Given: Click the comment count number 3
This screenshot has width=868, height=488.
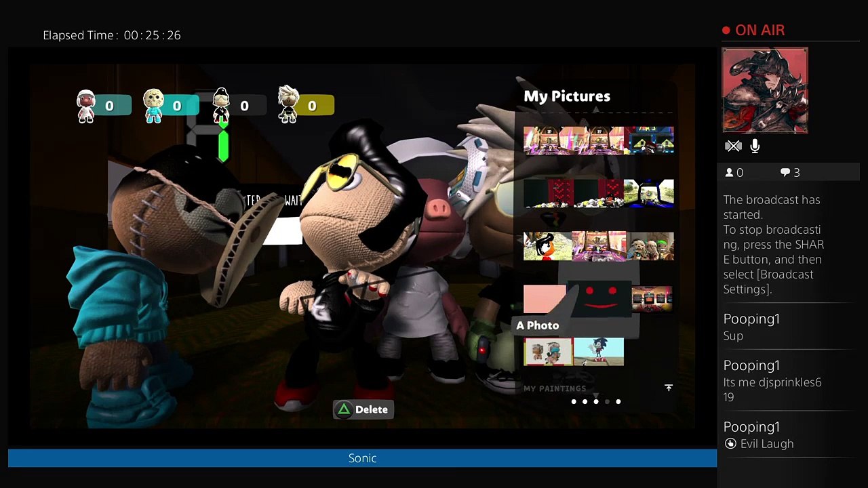Looking at the screenshot, I should (x=797, y=173).
